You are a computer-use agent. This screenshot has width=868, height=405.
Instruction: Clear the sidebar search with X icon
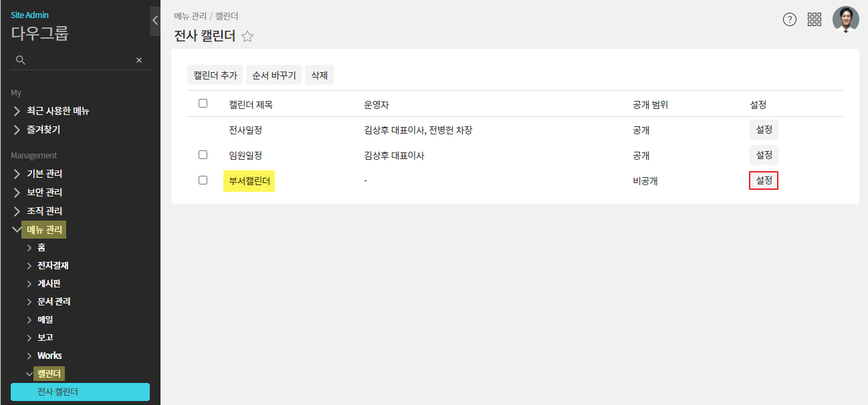pos(139,60)
